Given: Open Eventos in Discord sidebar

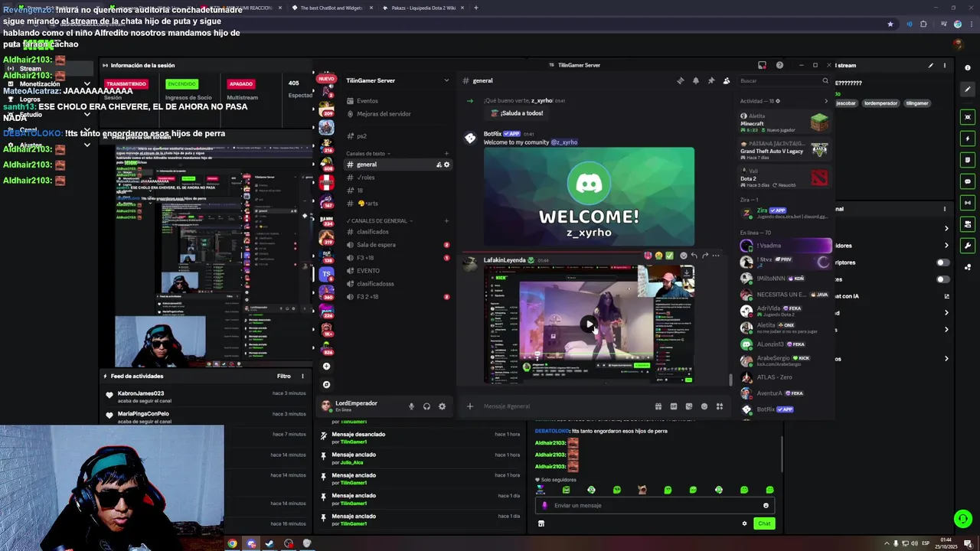Looking at the screenshot, I should pos(397,101).
